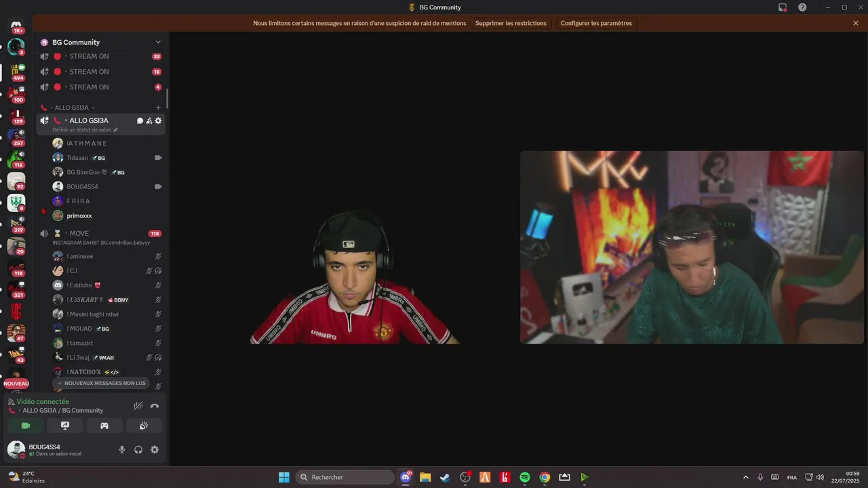Image resolution: width=868 pixels, height=488 pixels.
Task: Open server with 257 unread badge
Action: [16, 137]
